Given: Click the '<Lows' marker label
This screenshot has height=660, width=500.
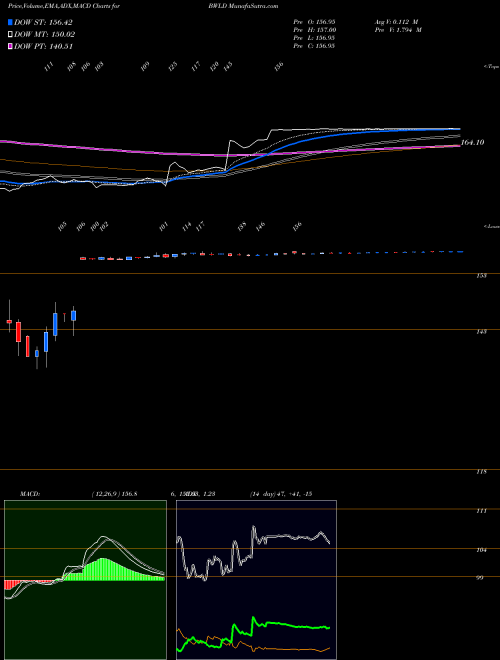Looking at the screenshot, I should click(491, 226).
